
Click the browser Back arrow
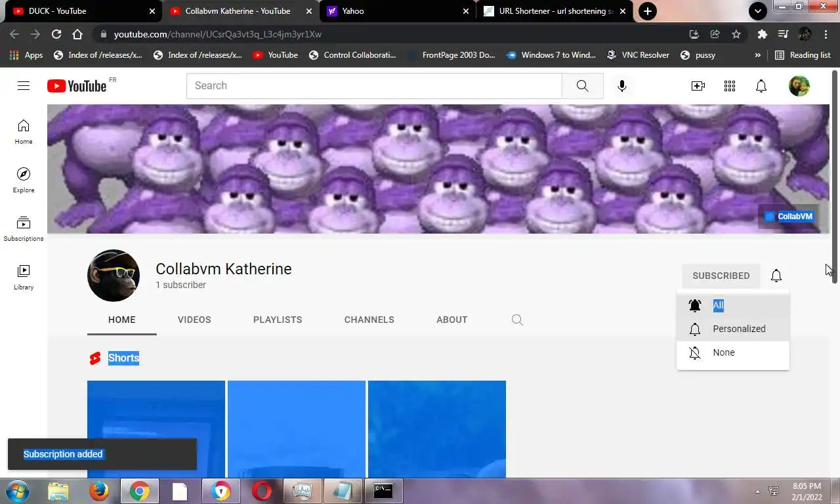point(15,34)
